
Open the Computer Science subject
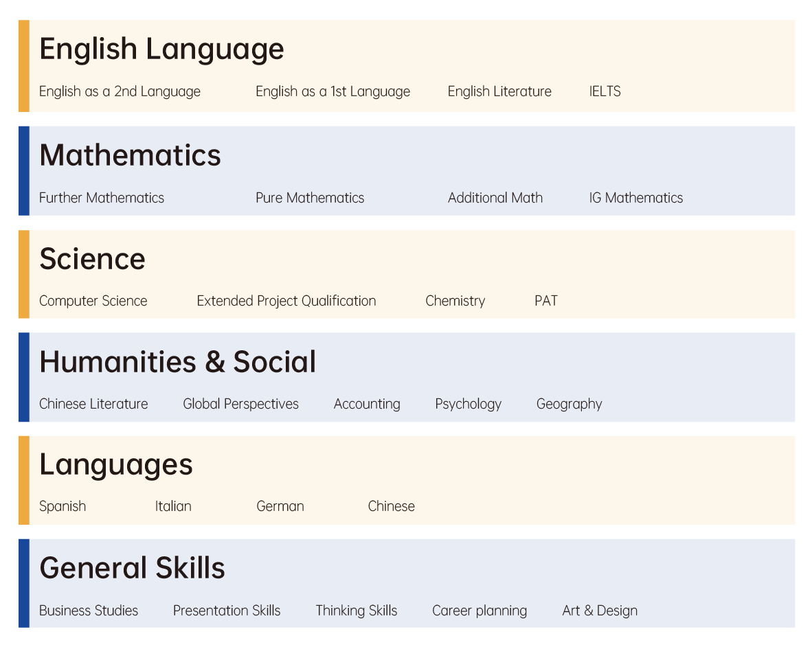coord(93,301)
